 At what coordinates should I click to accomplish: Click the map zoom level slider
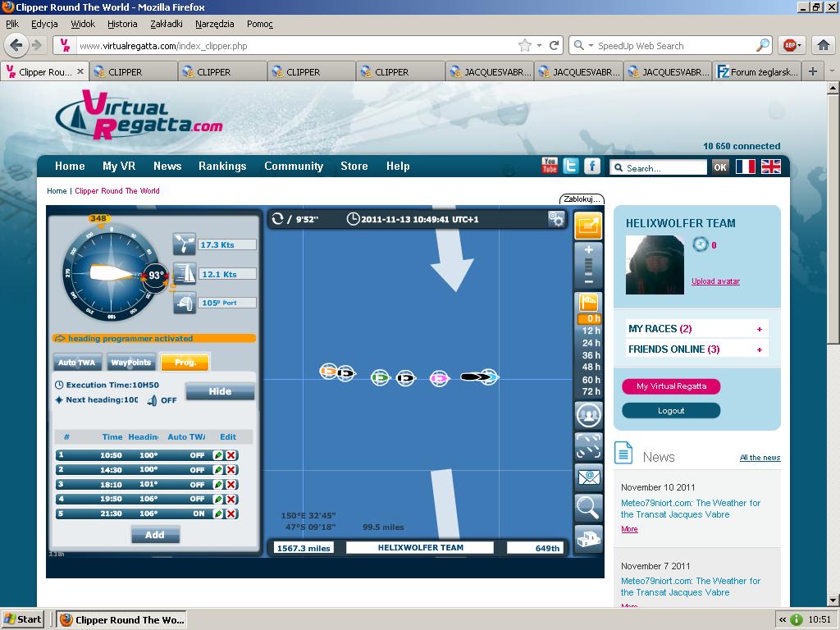pyautogui.click(x=588, y=266)
